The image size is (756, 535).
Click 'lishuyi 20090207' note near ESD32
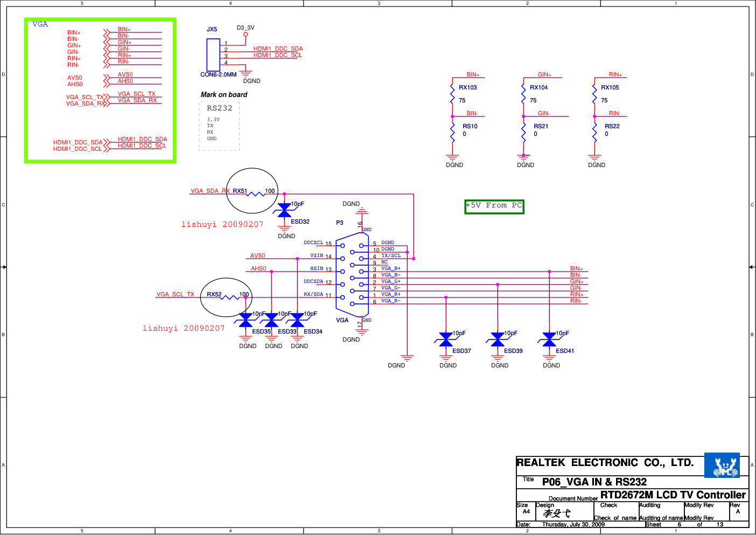click(222, 225)
